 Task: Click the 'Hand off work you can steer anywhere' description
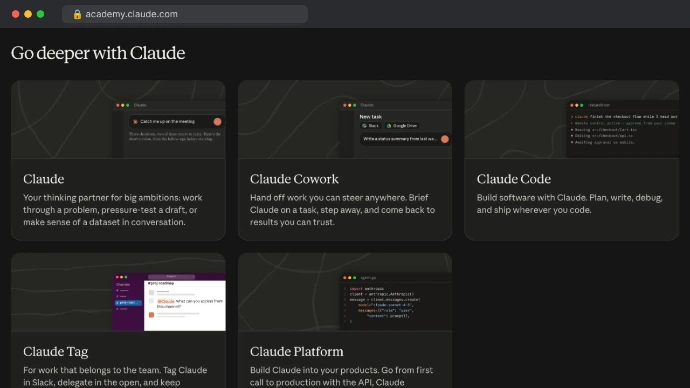tap(342, 210)
